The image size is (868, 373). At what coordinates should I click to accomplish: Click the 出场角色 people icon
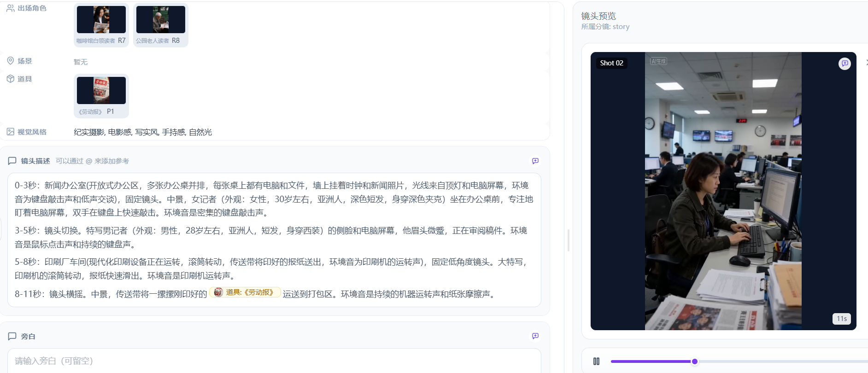click(x=10, y=8)
